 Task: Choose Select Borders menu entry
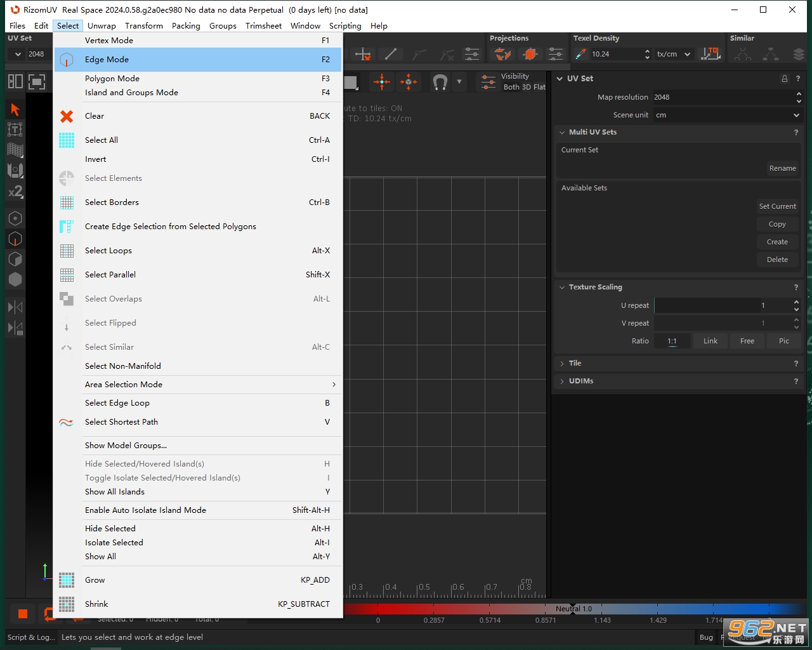click(x=198, y=202)
